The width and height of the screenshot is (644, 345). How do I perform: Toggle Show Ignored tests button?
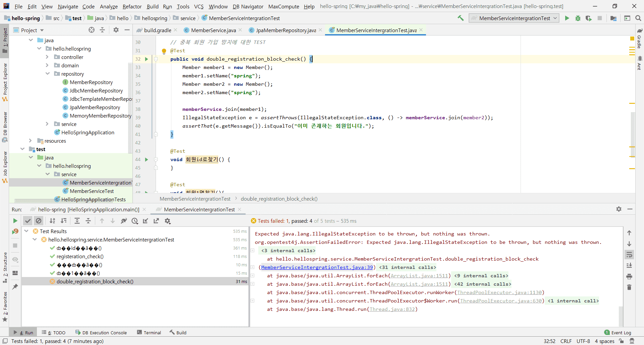coord(39,221)
